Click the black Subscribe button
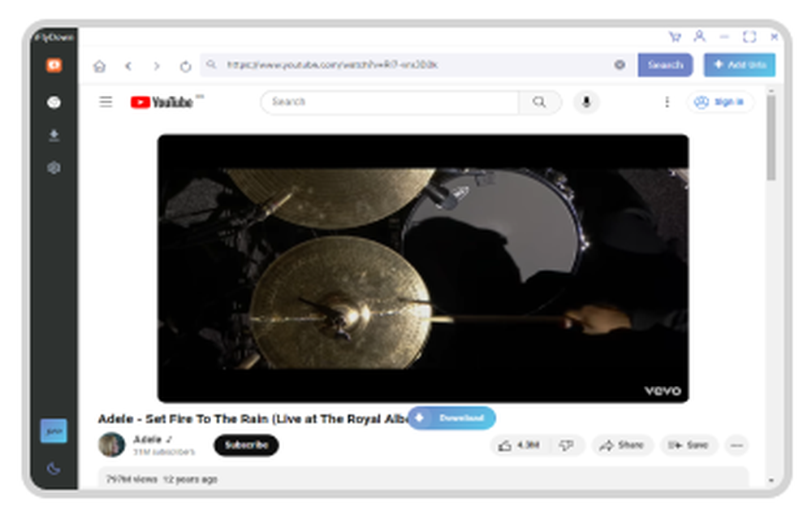The width and height of the screenshot is (812, 511). point(246,445)
